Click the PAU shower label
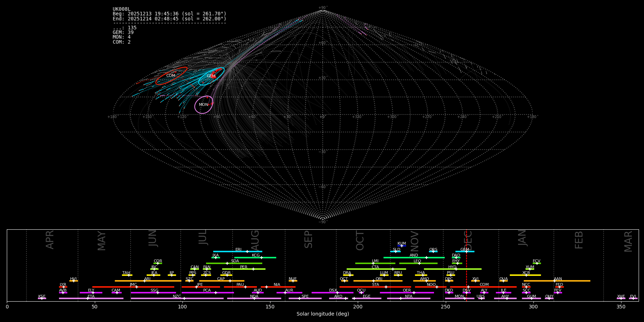The image size is (644, 322). pyautogui.click(x=240, y=285)
